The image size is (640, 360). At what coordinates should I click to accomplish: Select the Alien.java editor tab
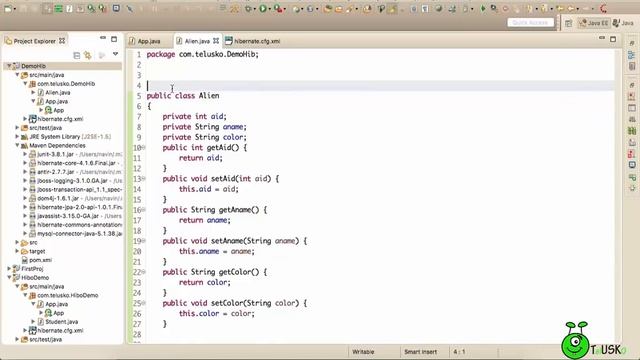(197, 41)
